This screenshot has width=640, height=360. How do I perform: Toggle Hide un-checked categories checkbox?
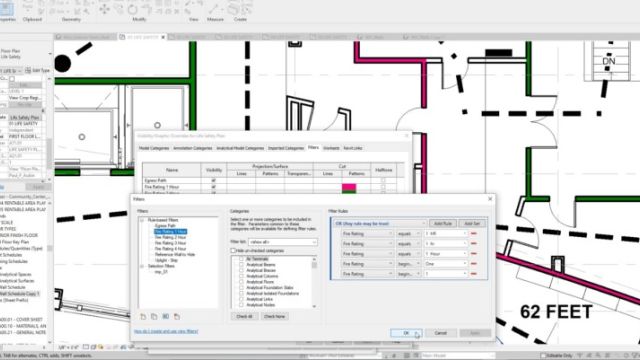coord(233,251)
